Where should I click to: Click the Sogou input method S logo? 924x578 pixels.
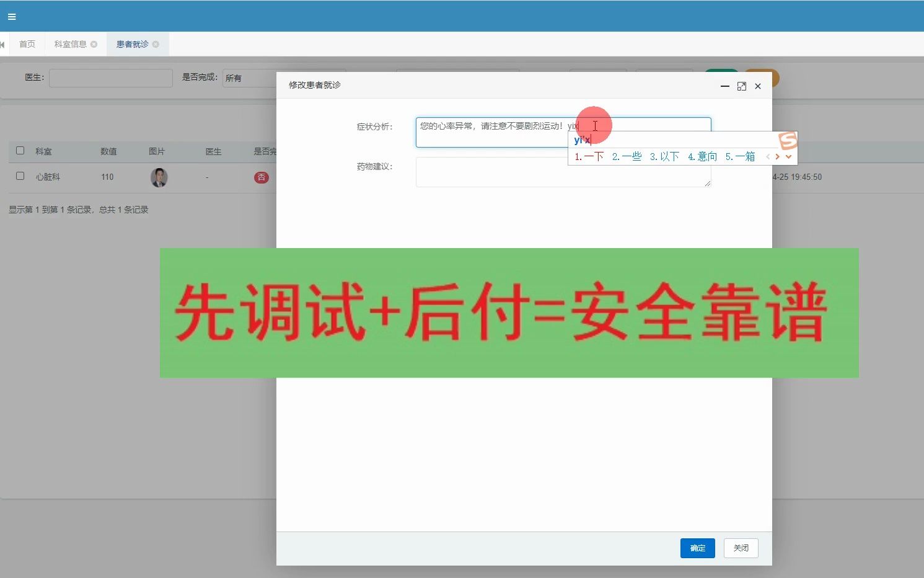tap(788, 141)
